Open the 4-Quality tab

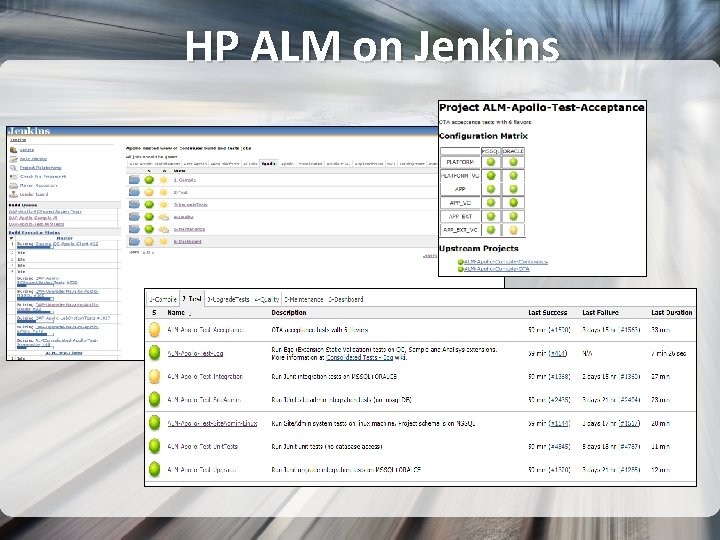point(266,299)
